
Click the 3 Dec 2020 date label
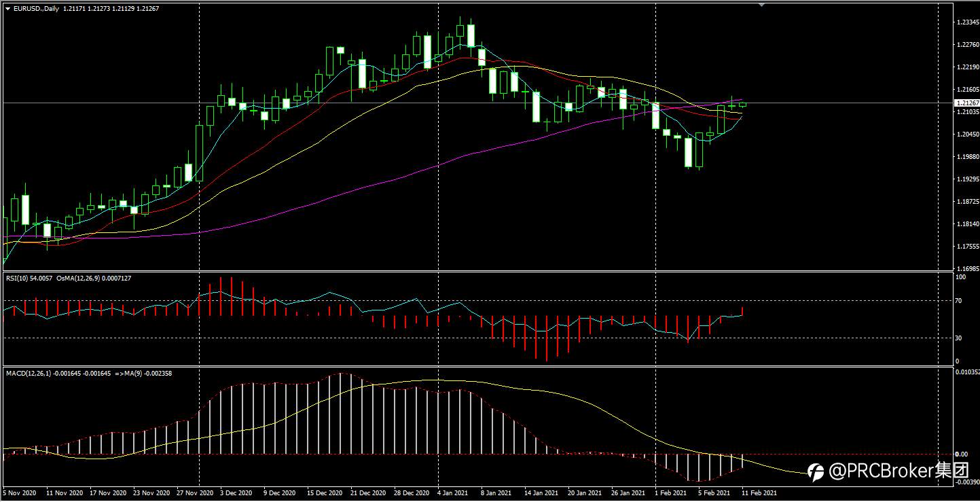[237, 492]
